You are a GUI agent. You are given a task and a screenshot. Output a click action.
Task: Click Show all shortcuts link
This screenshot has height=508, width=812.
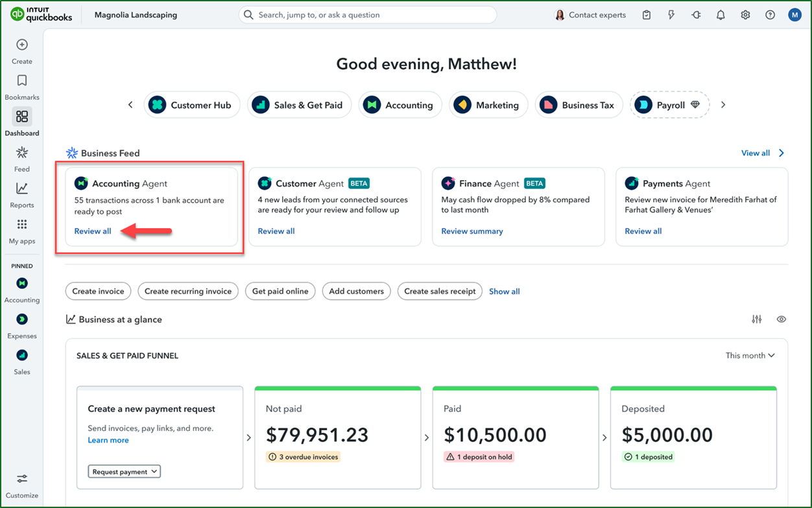[x=505, y=291]
